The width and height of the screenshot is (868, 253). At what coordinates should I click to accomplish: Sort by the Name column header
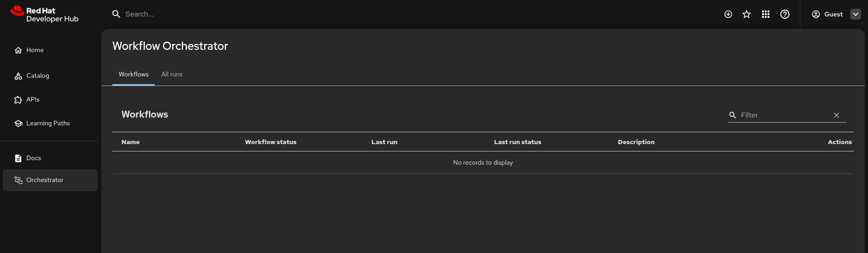131,142
